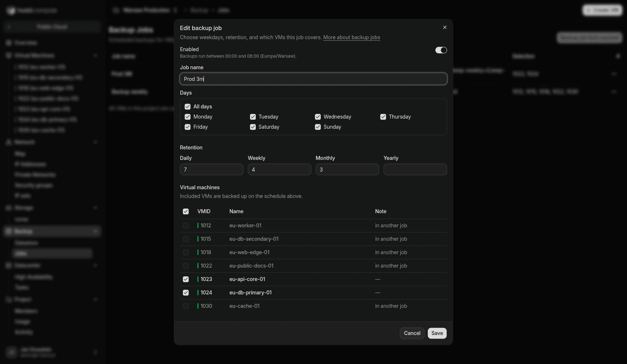Screen dimensions: 627x364
Task: Select the eu-worker-01 name text
Action: point(245,226)
